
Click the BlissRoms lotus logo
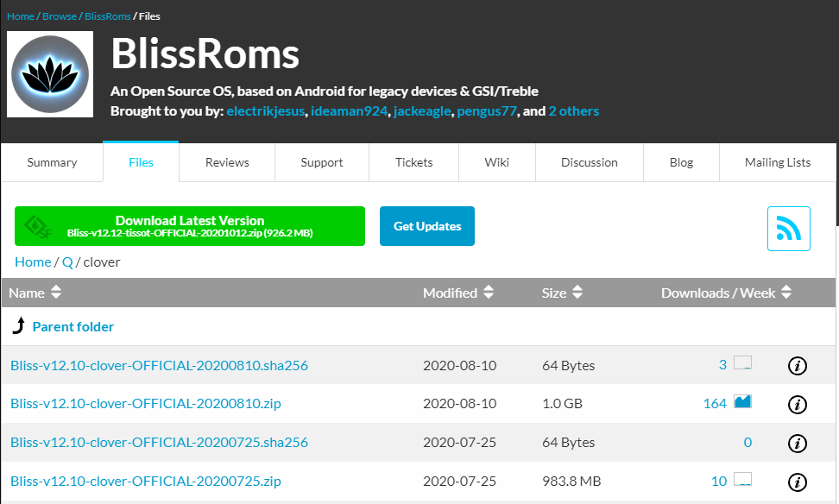50,74
